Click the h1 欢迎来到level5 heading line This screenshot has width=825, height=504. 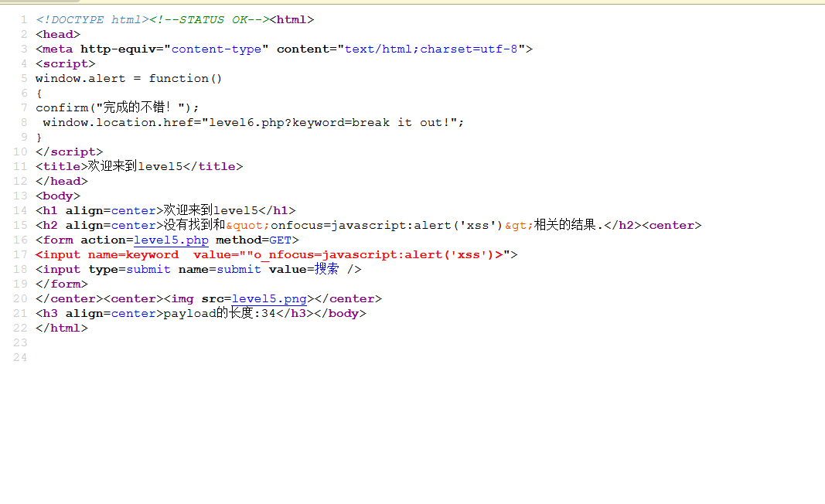point(165,210)
